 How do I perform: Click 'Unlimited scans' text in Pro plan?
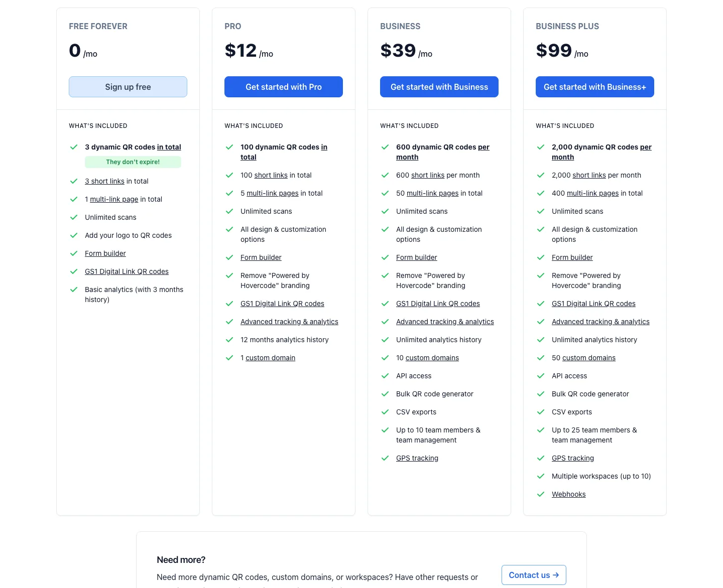tap(266, 211)
